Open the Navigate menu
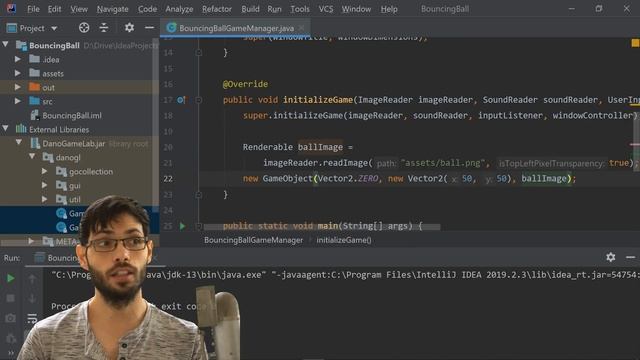Screen dimensions: 640x360 [112, 9]
